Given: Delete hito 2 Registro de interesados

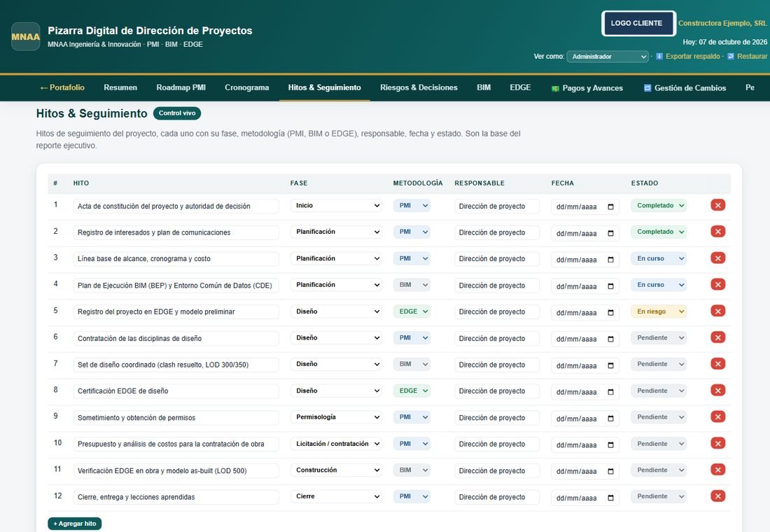Looking at the screenshot, I should click(x=717, y=232).
